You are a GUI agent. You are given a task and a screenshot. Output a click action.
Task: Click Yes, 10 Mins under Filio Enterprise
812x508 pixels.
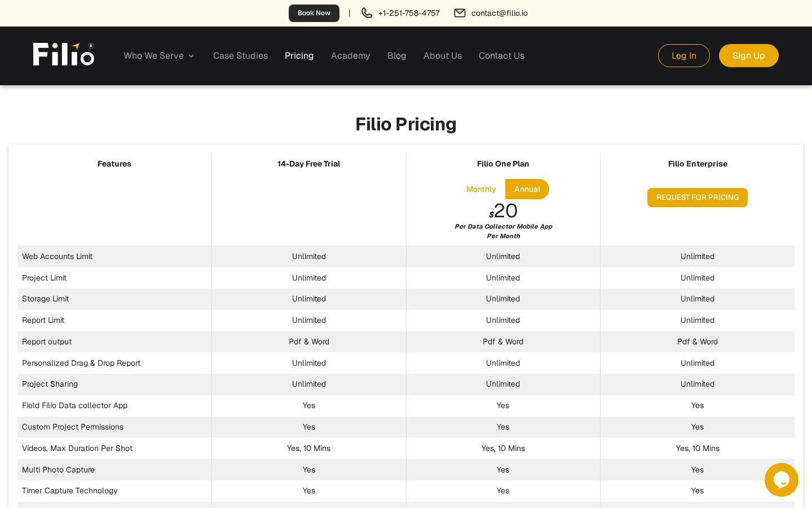pyautogui.click(x=698, y=448)
